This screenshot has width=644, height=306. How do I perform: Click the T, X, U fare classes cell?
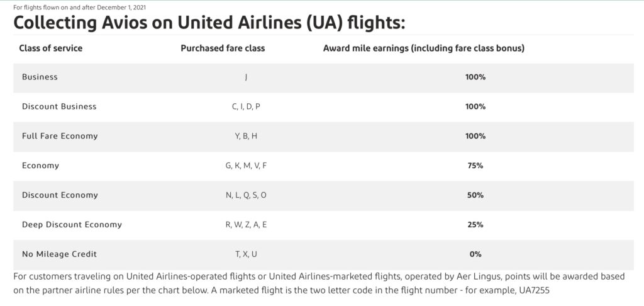pos(246,254)
